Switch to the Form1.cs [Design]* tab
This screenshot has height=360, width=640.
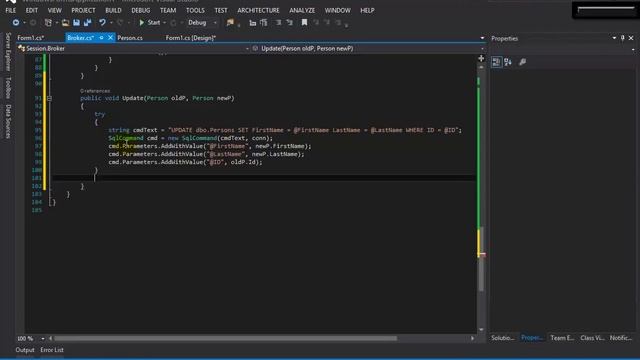tap(191, 38)
